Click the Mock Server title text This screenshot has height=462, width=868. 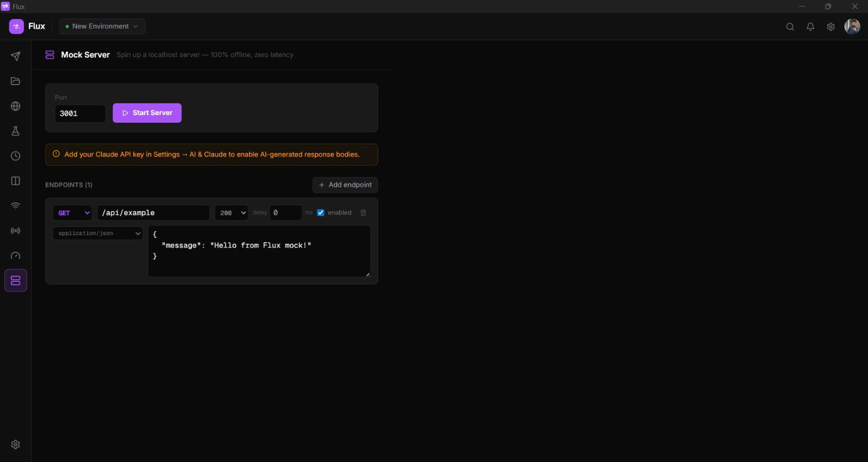85,55
